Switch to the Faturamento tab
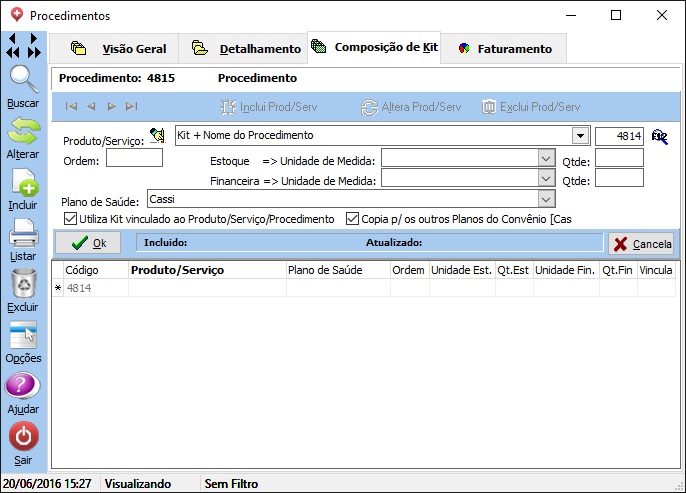 click(x=504, y=48)
